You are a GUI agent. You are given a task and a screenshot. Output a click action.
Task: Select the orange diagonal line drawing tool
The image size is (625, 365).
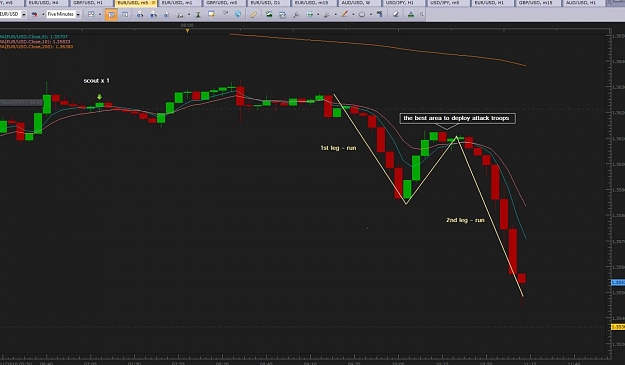pyautogui.click(x=344, y=14)
